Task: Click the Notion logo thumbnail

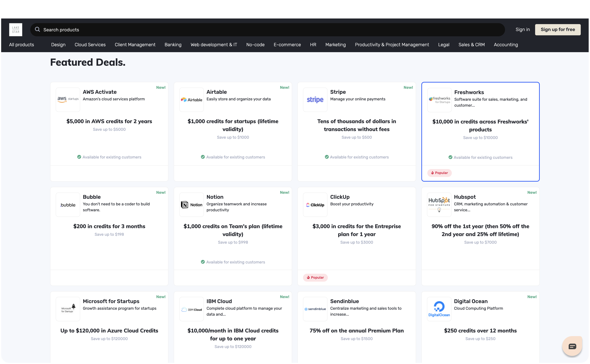Action: (192, 205)
